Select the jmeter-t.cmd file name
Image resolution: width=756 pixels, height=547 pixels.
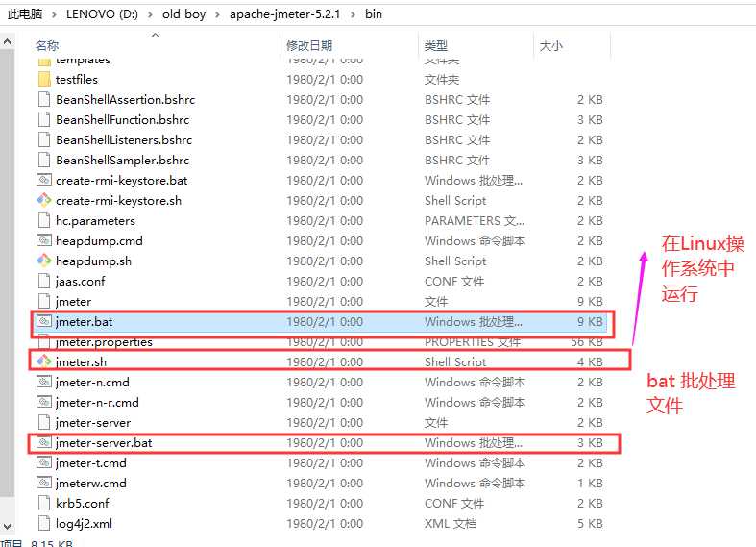(x=90, y=462)
